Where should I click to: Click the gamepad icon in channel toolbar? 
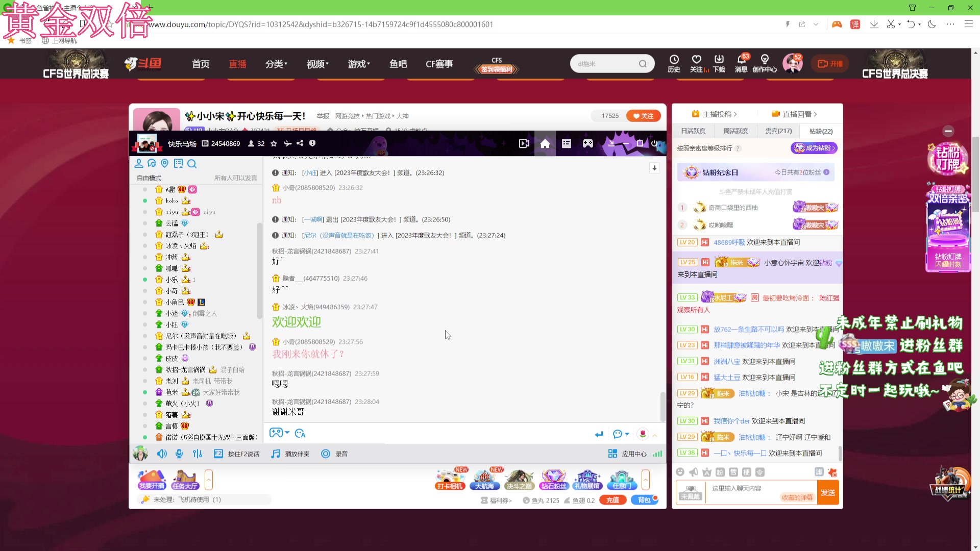(588, 144)
